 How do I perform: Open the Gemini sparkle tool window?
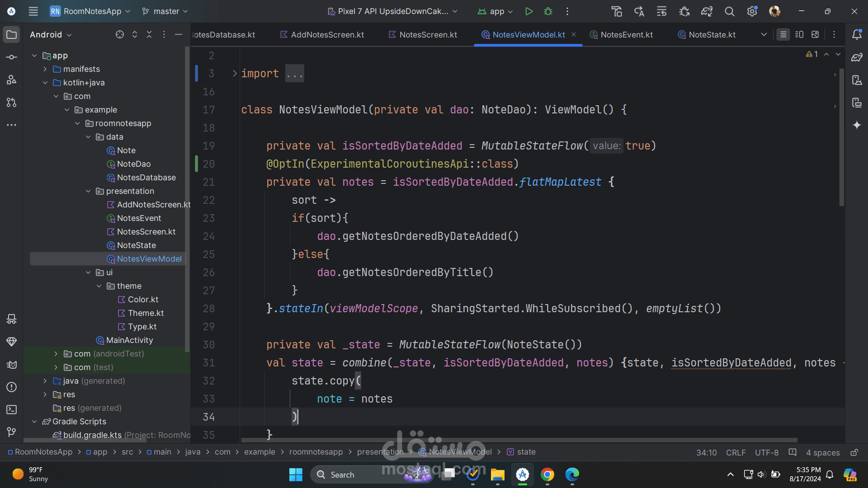click(x=857, y=125)
